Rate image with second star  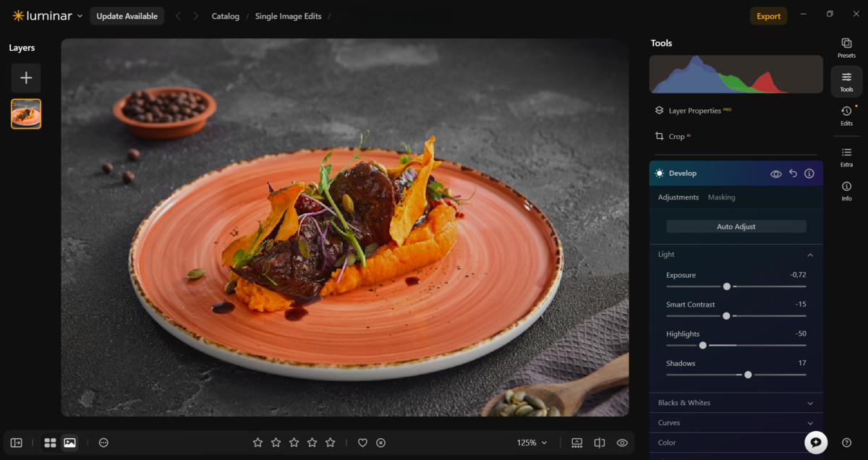276,443
